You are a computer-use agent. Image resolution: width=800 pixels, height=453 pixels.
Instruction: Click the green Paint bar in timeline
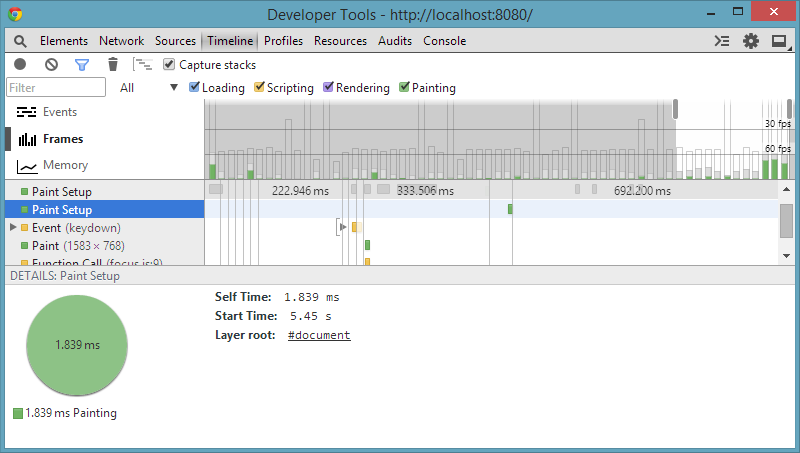coord(367,245)
